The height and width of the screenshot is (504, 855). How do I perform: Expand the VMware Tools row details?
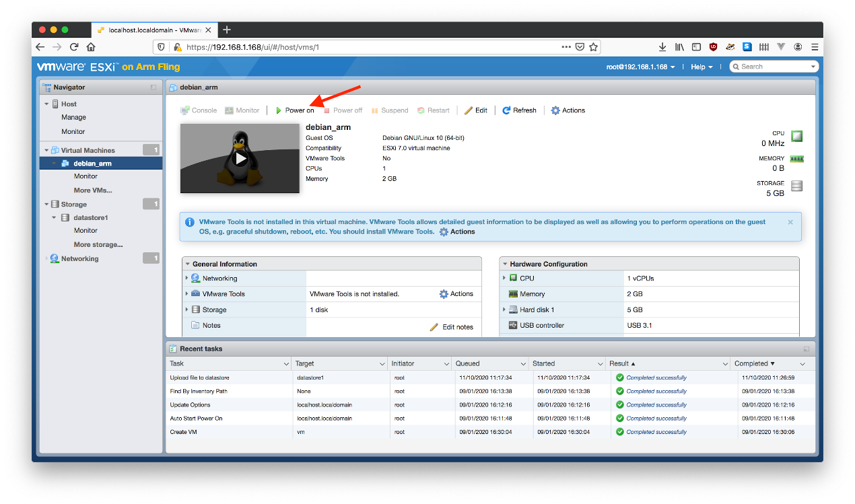(187, 294)
